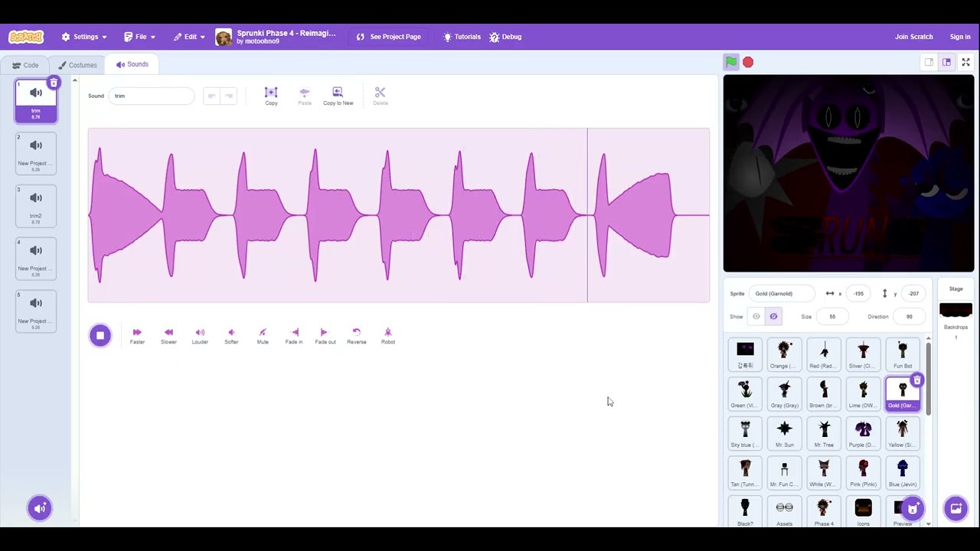Image resolution: width=980 pixels, height=551 pixels.
Task: Delete the trim sound using trash icon
Action: (x=54, y=83)
